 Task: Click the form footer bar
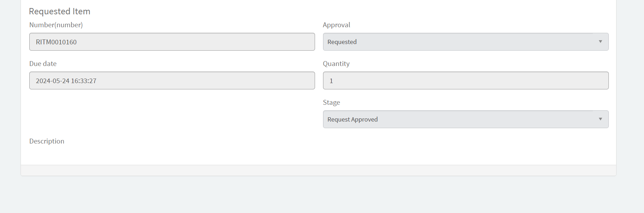(318, 170)
